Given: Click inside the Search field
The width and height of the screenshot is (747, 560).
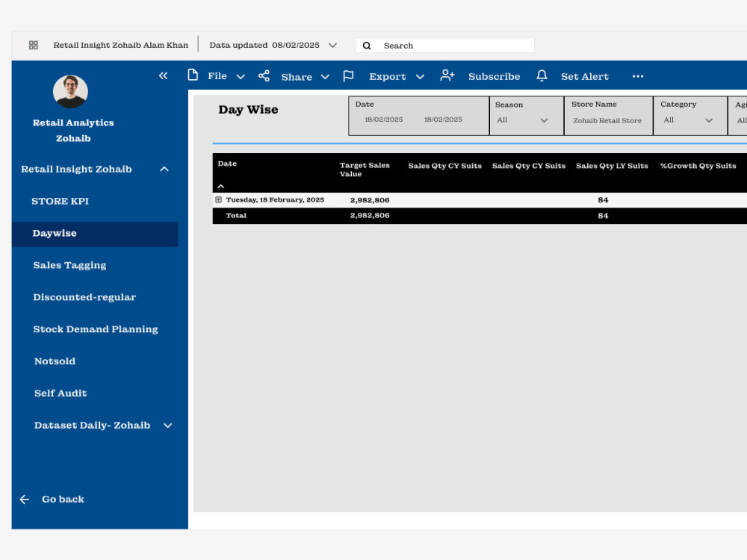Looking at the screenshot, I should (445, 46).
